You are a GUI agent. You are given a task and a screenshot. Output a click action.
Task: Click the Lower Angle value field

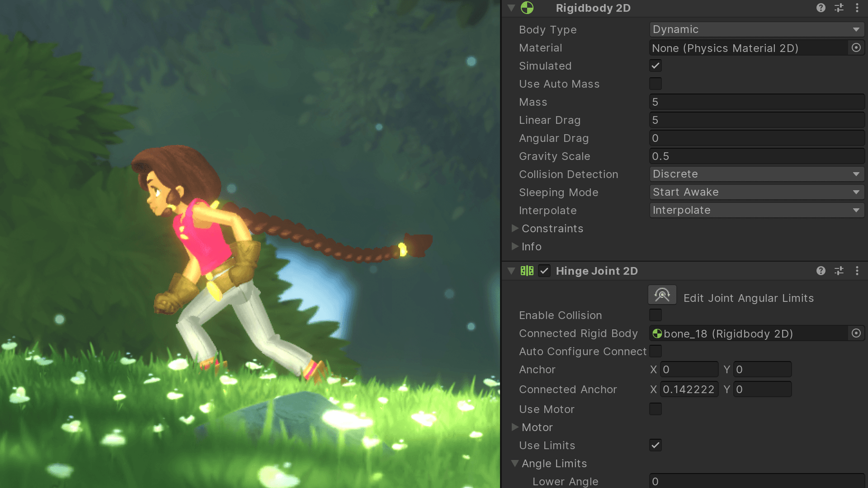coord(757,481)
